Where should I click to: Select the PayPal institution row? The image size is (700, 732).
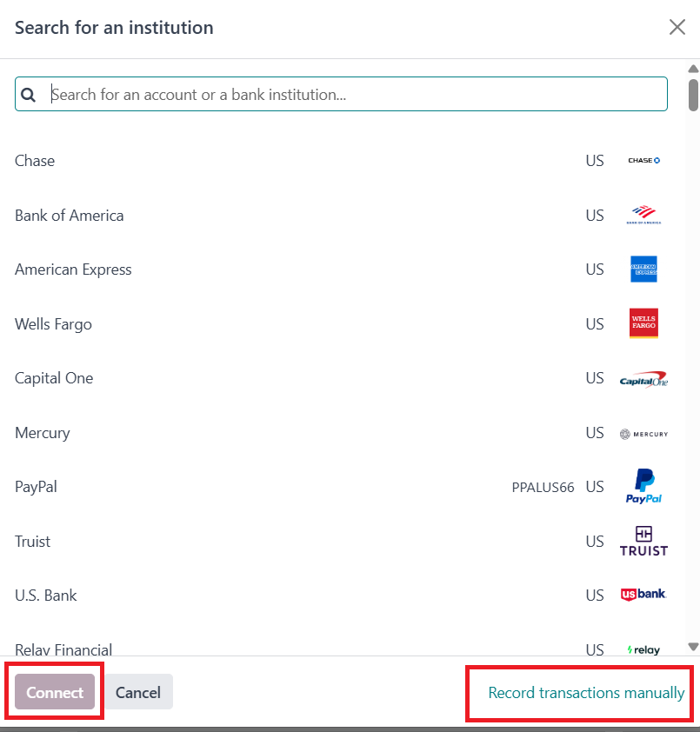[36, 487]
